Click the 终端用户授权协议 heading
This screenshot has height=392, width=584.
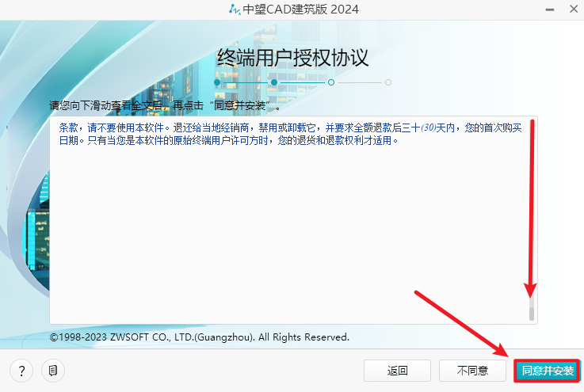click(x=293, y=58)
